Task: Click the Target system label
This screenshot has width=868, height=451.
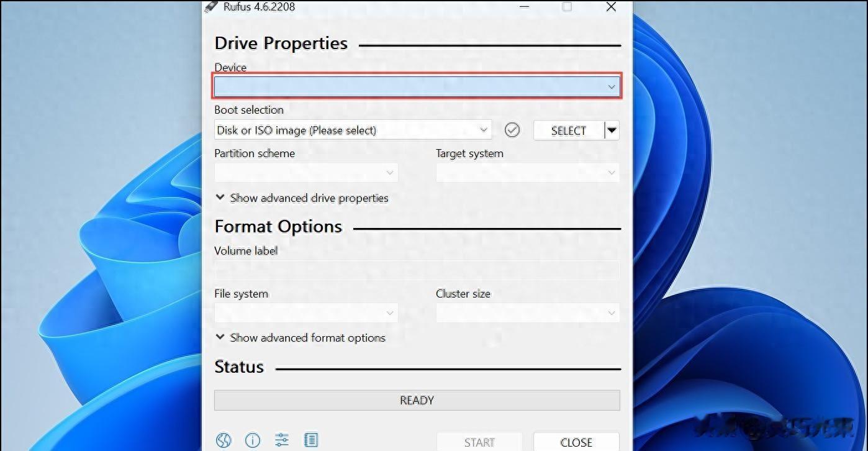Action: coord(469,153)
